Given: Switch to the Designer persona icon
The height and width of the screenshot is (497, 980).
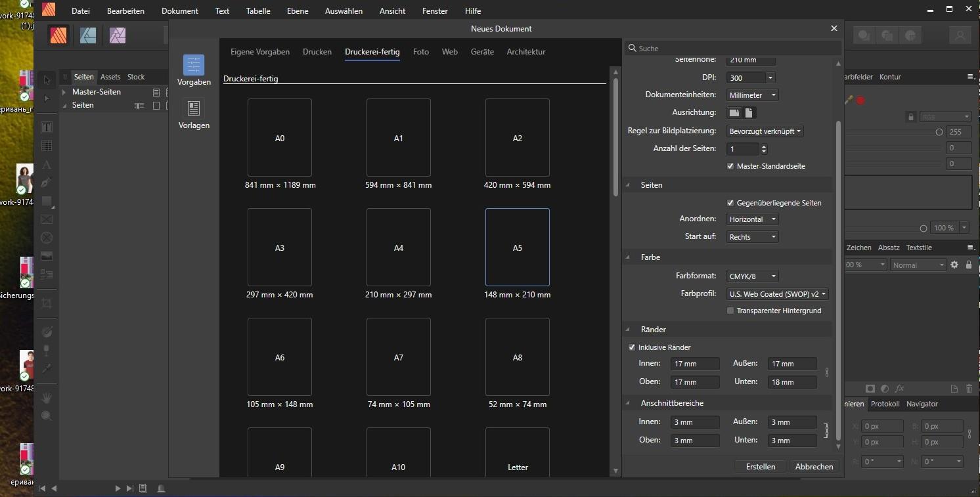Looking at the screenshot, I should (x=88, y=35).
